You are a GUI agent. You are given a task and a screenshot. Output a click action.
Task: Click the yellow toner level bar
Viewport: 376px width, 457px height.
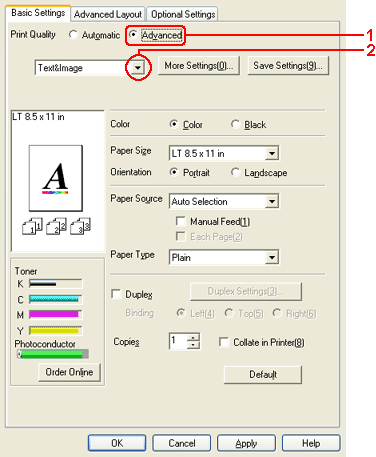55,330
